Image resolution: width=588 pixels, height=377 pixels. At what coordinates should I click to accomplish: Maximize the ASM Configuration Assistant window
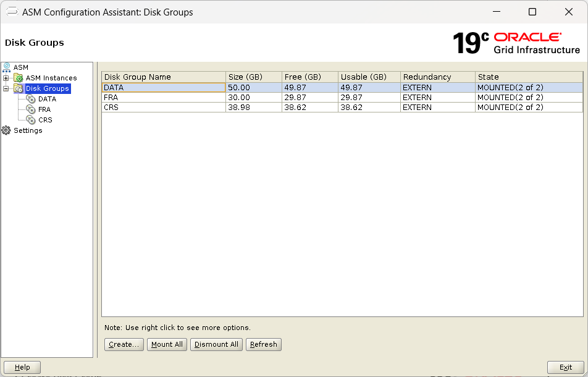532,12
